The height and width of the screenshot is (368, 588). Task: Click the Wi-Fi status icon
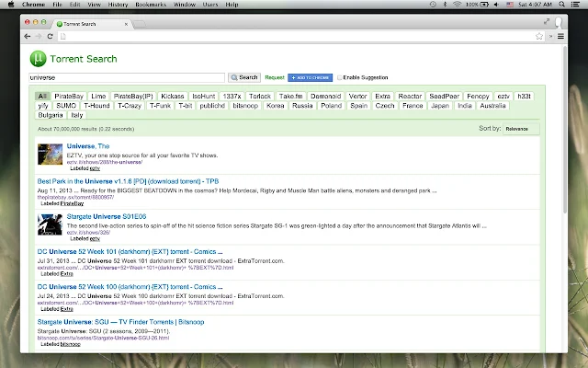(457, 5)
